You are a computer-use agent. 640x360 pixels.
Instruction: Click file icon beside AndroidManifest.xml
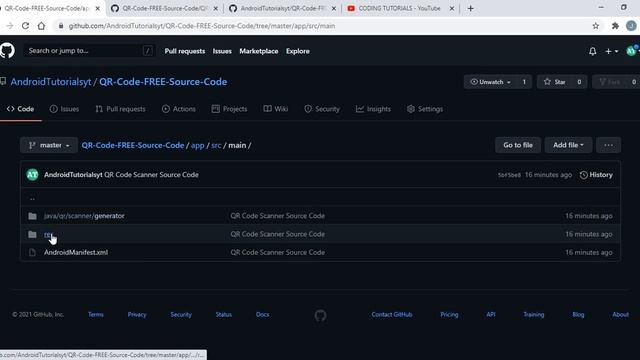[32, 252]
